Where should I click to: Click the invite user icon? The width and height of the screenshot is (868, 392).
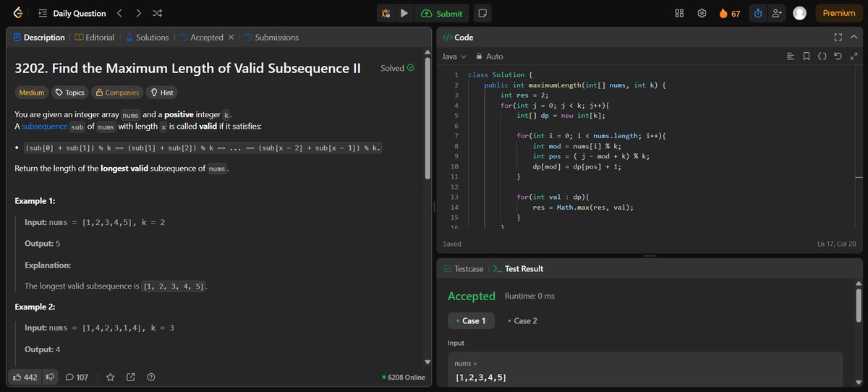pyautogui.click(x=778, y=13)
